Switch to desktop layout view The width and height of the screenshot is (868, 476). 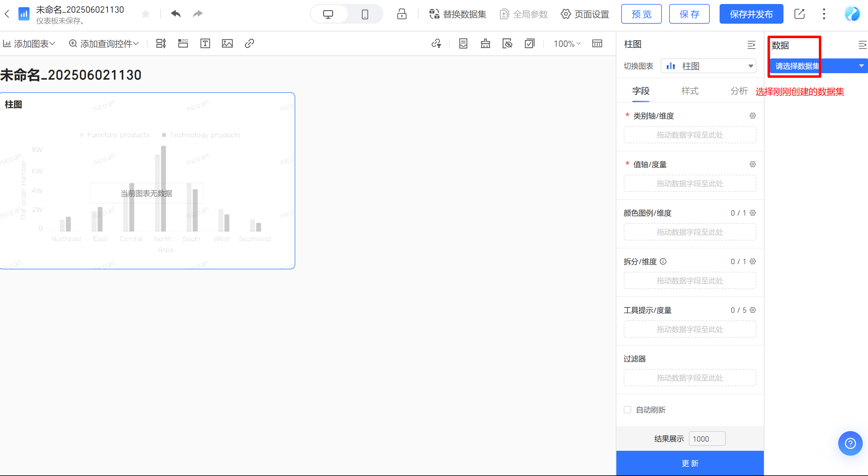coord(328,14)
